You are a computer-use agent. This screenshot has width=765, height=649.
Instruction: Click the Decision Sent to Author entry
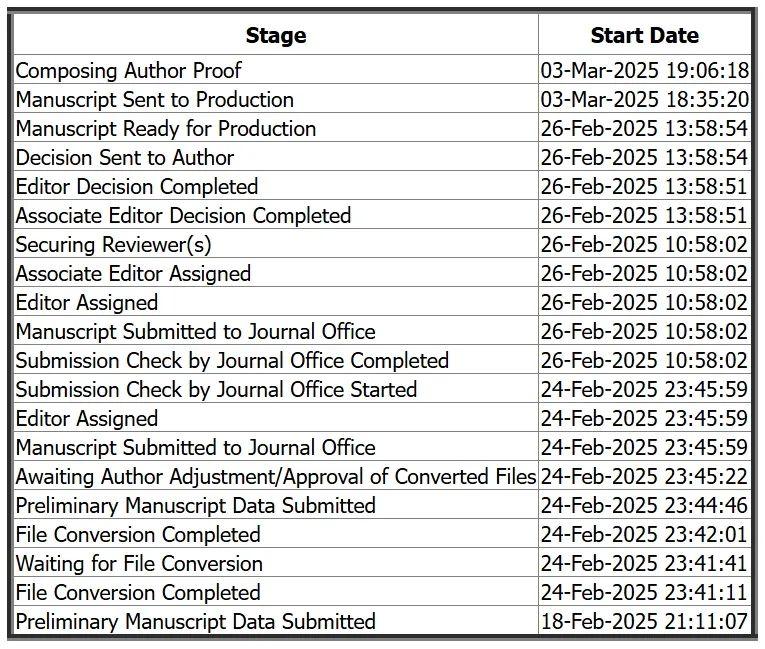tap(125, 157)
